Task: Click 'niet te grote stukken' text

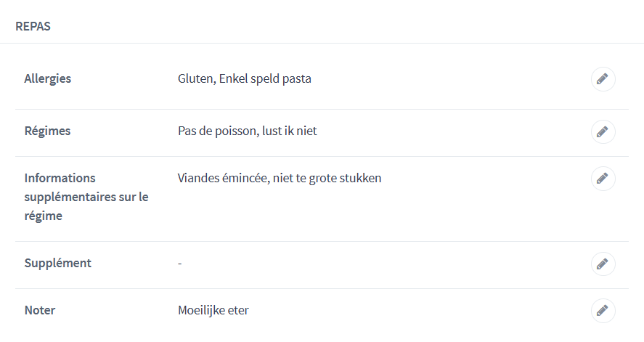Action: pyautogui.click(x=327, y=178)
